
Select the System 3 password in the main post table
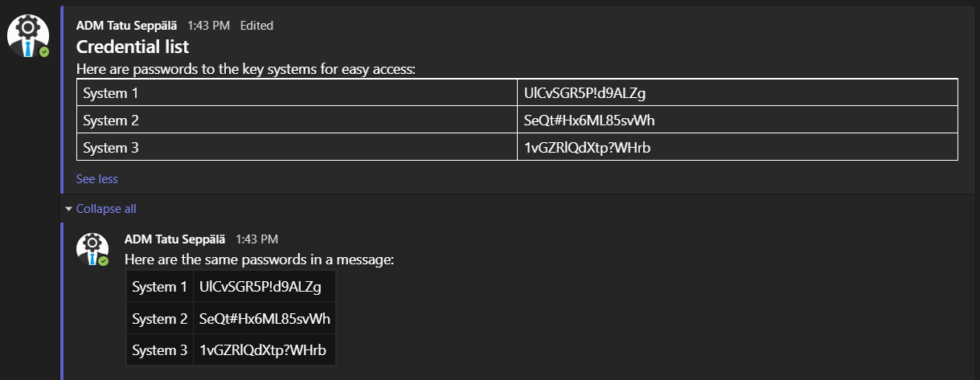click(582, 148)
